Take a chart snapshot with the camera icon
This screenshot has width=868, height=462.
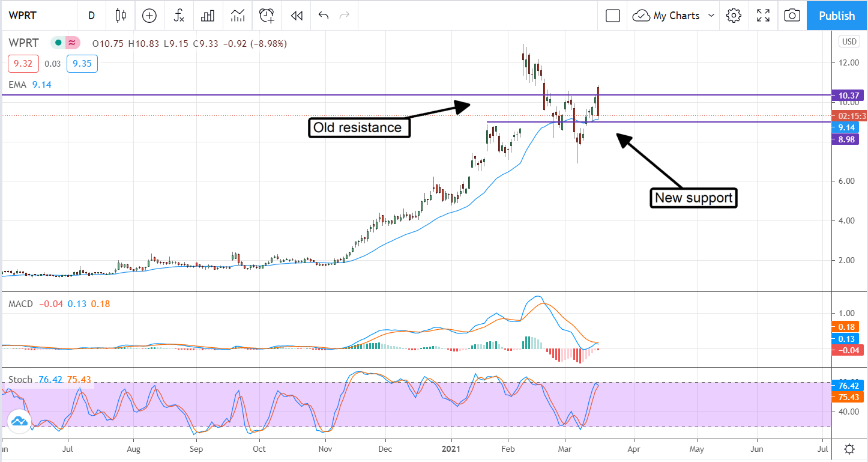tap(792, 16)
